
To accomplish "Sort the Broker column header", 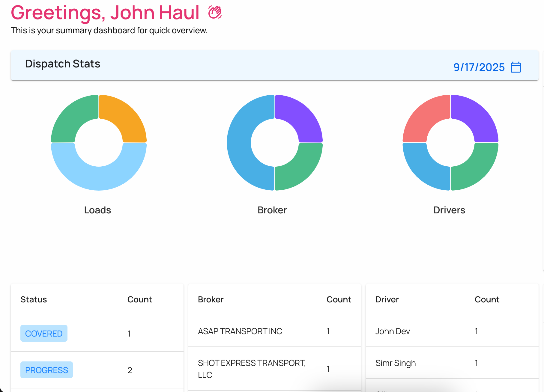I will click(211, 299).
